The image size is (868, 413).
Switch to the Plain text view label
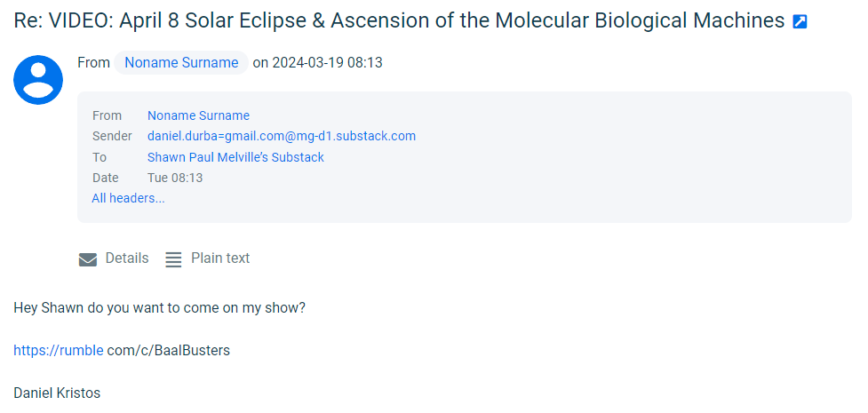220,258
